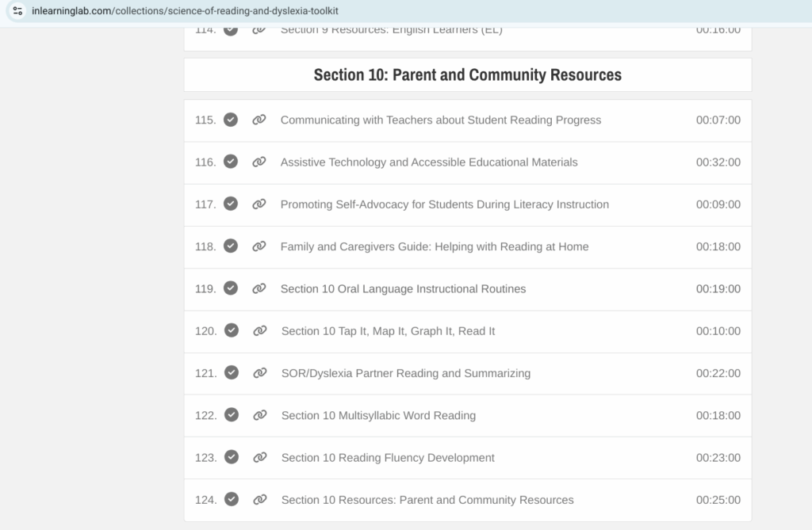Screen dimensions: 812x530
Task: Open Communicating with Teachers about Student Reading Progress
Action: [x=440, y=120]
